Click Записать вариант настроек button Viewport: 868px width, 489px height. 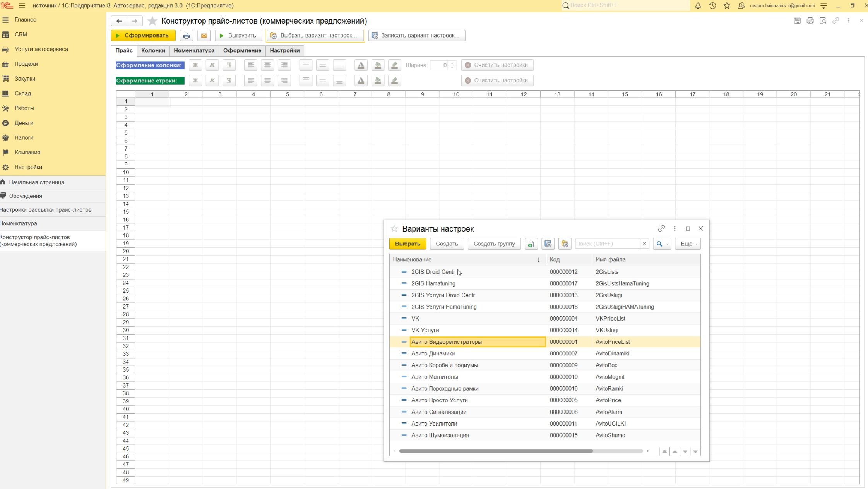417,36
